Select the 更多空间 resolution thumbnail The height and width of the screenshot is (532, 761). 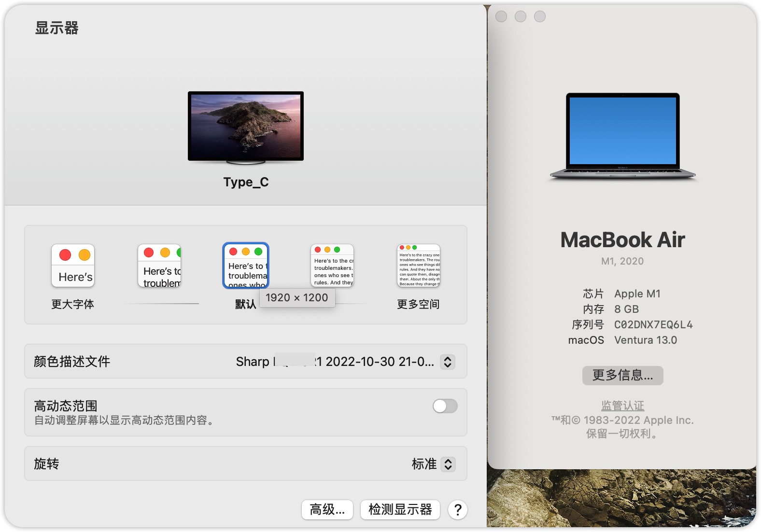[419, 266]
